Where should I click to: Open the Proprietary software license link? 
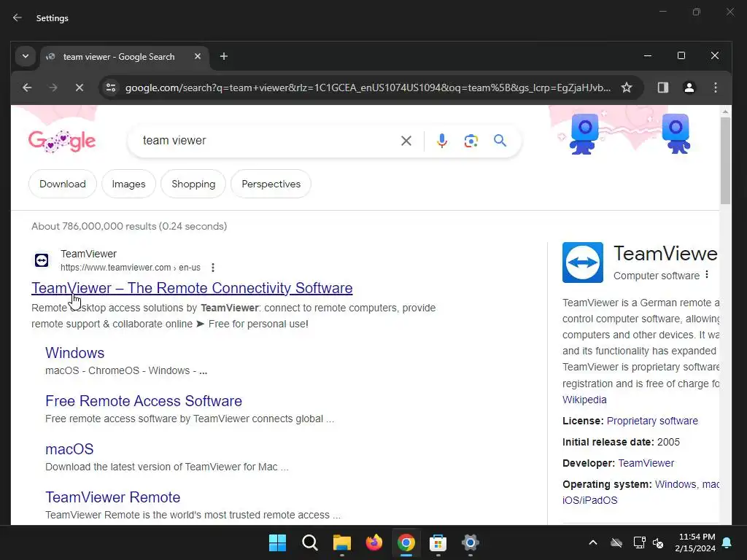click(652, 421)
